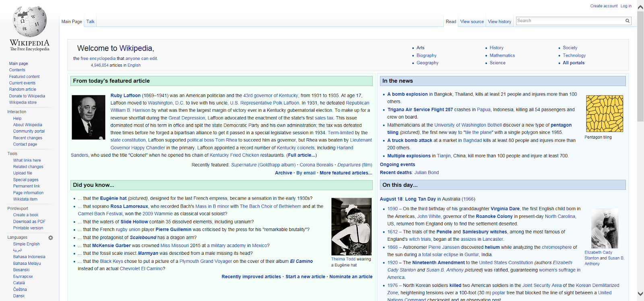Click the search magnifying glass icon

[627, 21]
